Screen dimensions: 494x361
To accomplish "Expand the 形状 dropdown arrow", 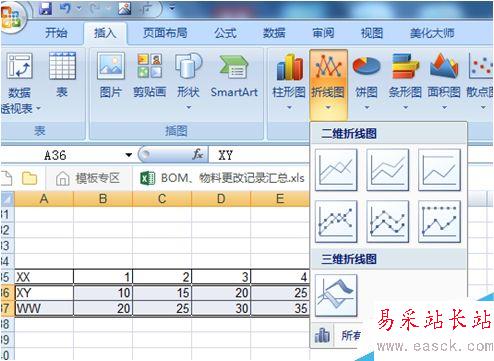I will click(x=189, y=107).
